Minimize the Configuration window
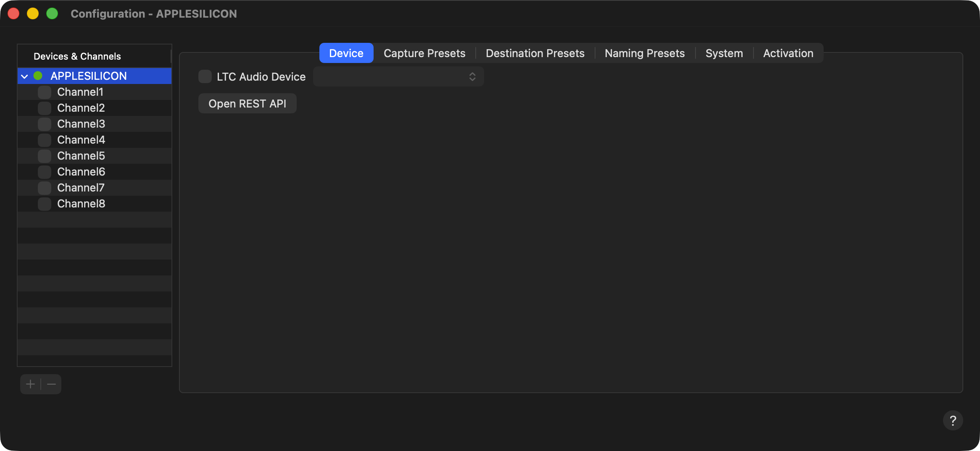Viewport: 980px width, 451px height. pos(33,13)
